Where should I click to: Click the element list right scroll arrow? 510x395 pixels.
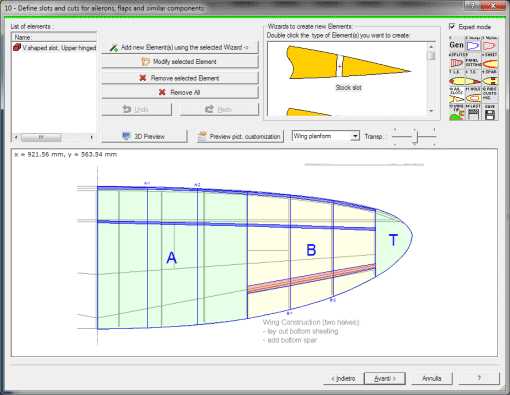coord(91,137)
